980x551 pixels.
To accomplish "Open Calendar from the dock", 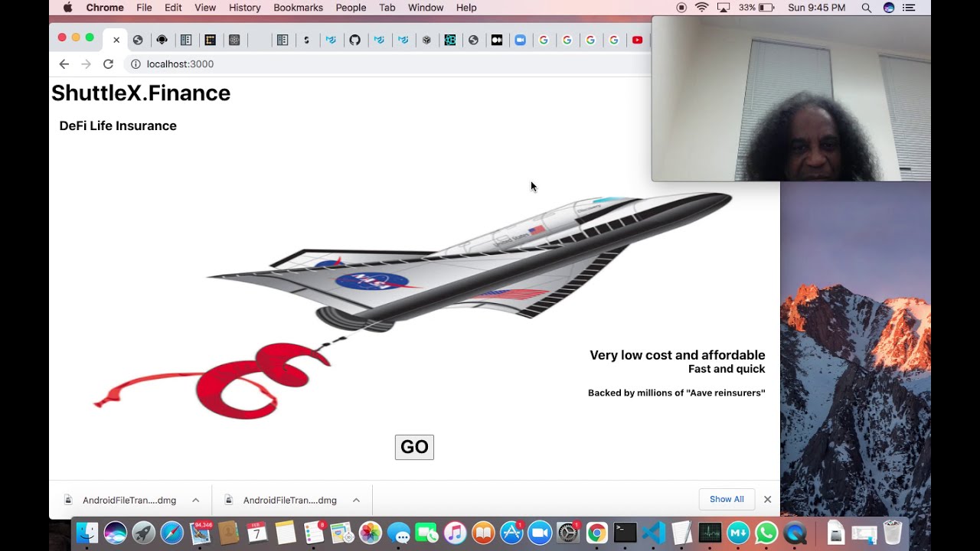I will [x=257, y=533].
